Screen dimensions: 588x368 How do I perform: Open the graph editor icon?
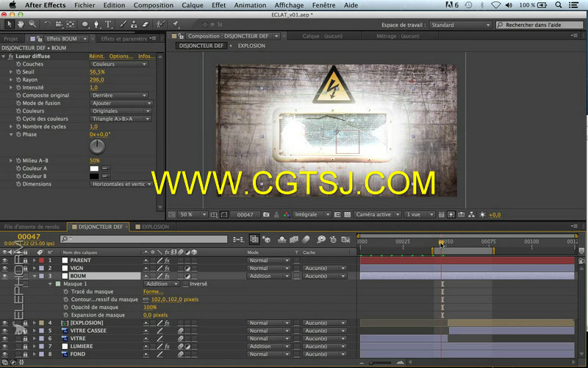point(345,239)
